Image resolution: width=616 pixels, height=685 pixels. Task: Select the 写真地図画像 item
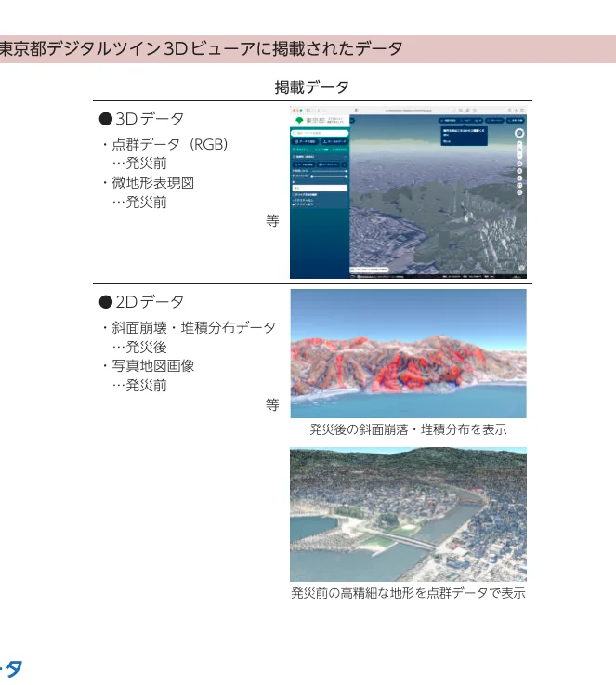point(149,365)
